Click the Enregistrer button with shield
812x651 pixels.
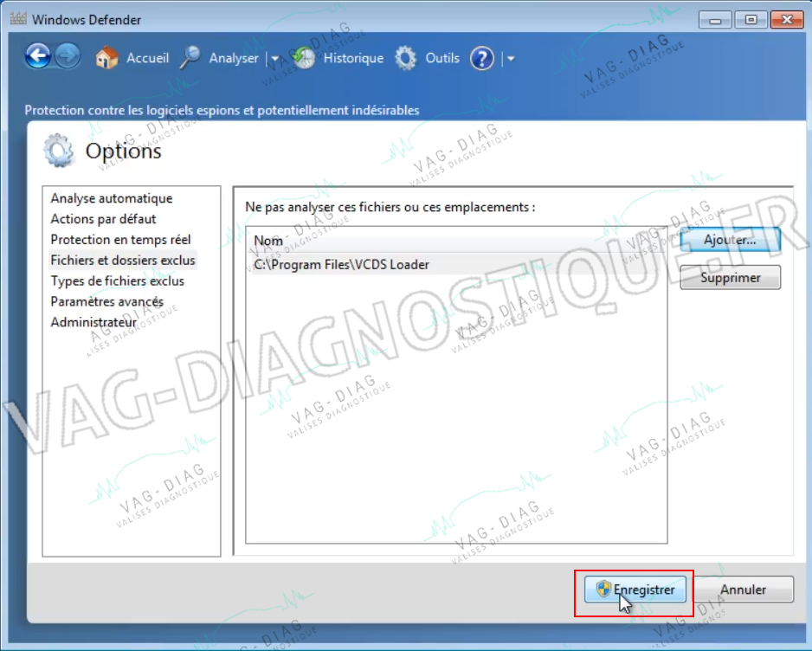coord(635,590)
